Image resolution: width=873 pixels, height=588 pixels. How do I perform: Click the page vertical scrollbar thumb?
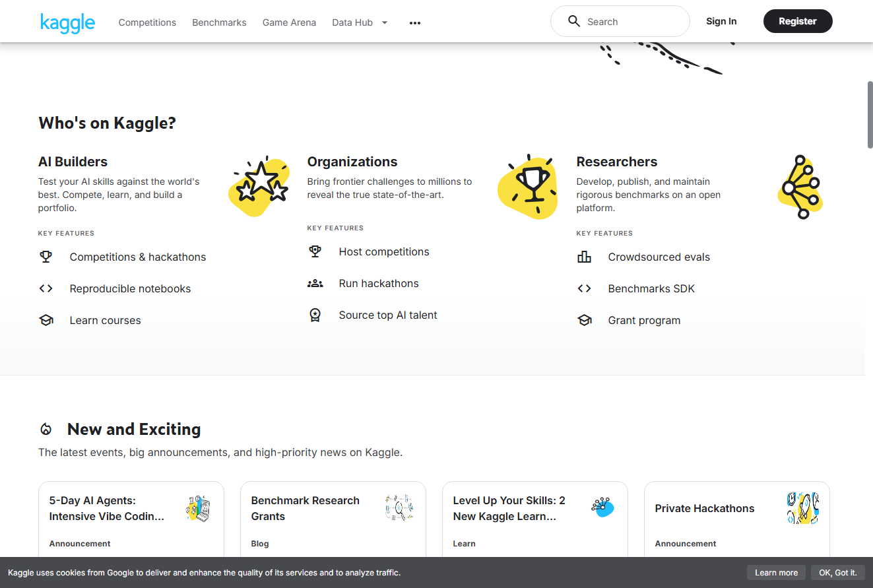tap(869, 115)
